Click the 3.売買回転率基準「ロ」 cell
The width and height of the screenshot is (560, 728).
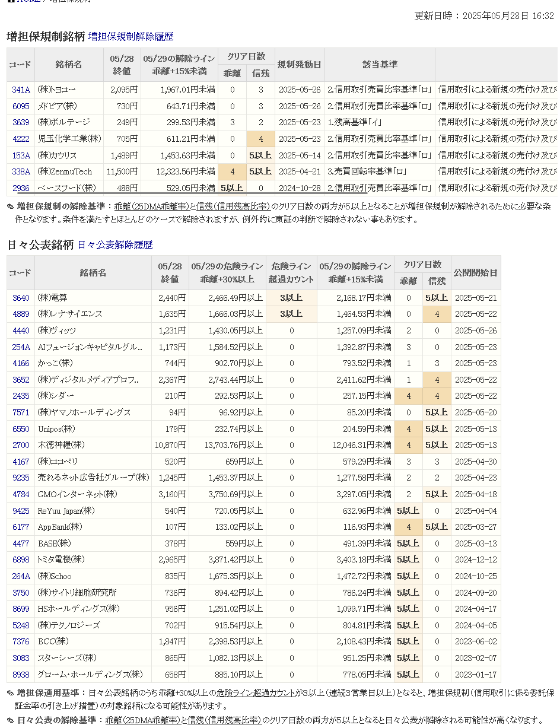(380, 171)
